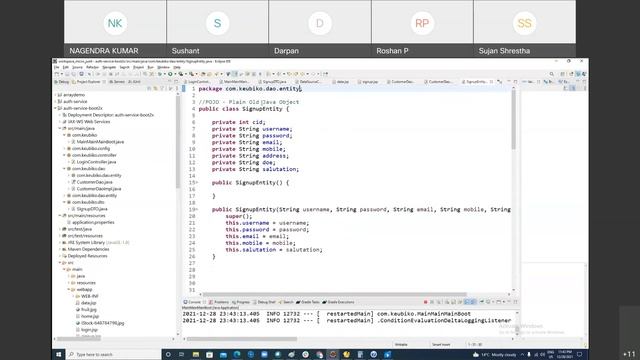640x360 pixels.
Task: Click the notification center icon in system tray
Action: 579,354
